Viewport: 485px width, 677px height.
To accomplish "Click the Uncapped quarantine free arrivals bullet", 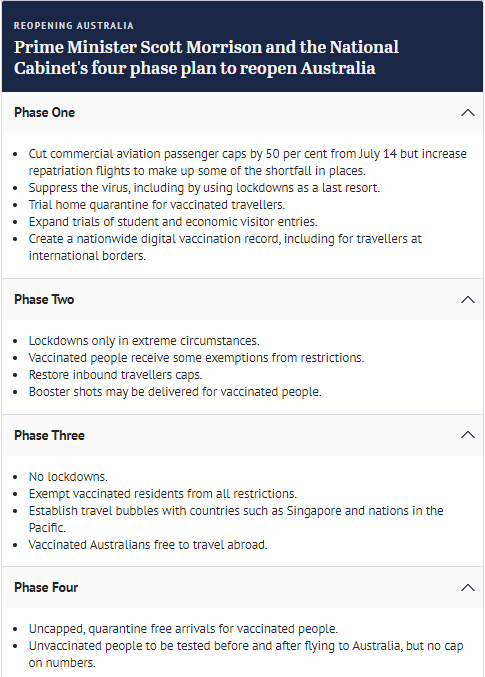I will (x=183, y=629).
